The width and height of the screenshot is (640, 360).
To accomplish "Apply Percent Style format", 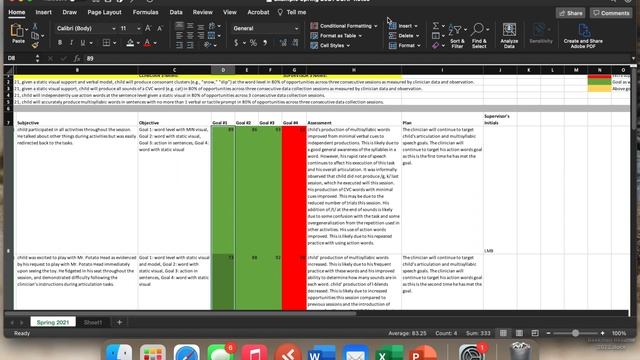I will click(253, 42).
